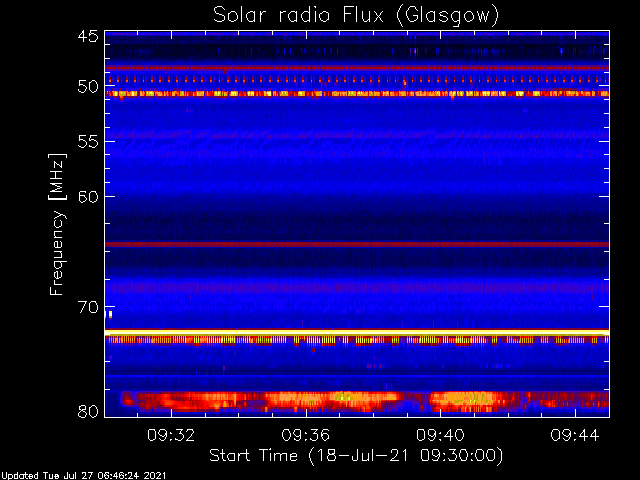
Task: Click the dotted red line just above 50 MHz
Action: click(357, 80)
